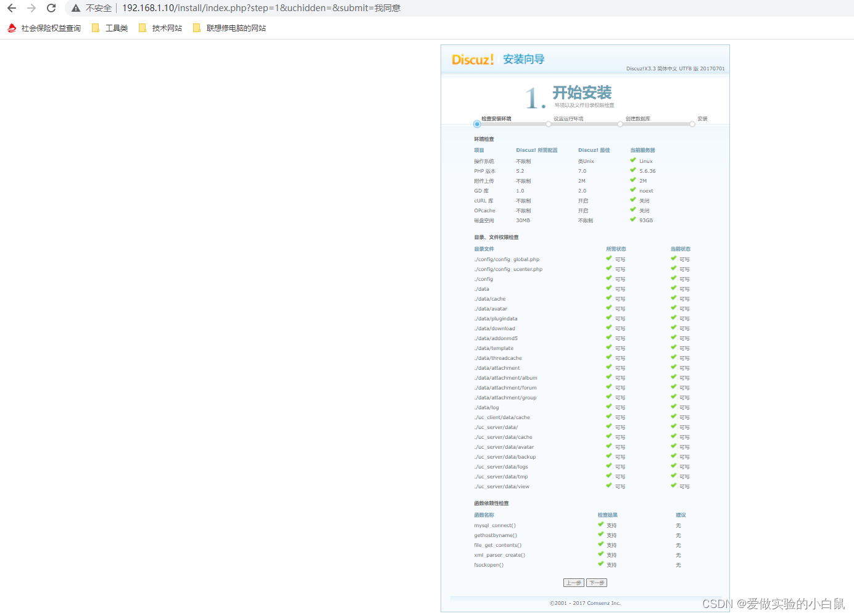Select the ./config/config_ucenter.php row text

coord(508,269)
